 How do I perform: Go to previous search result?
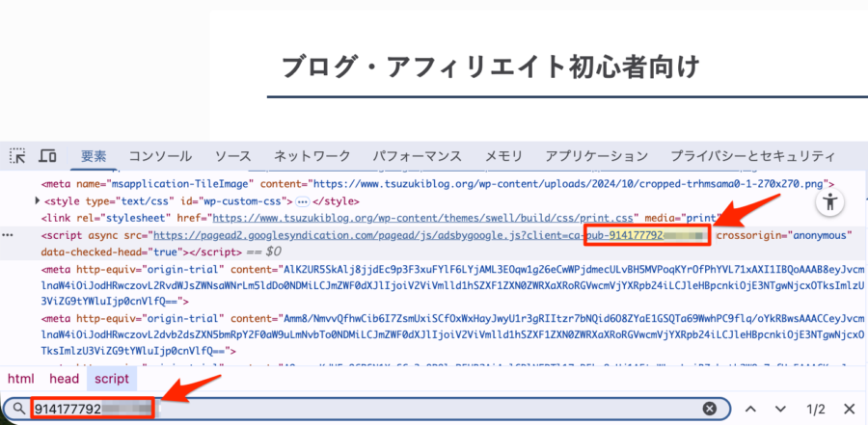point(751,409)
